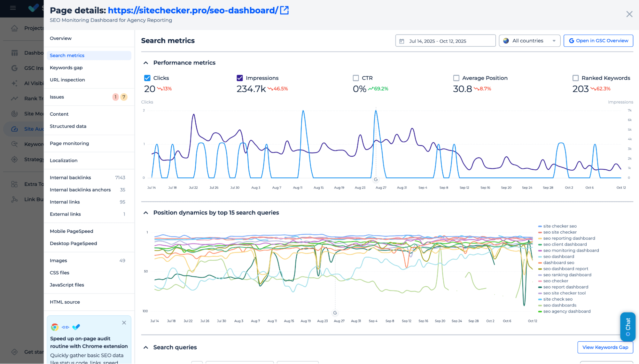Open external link icon next to page URL
Image resolution: width=639 pixels, height=364 pixels.
coord(284,10)
